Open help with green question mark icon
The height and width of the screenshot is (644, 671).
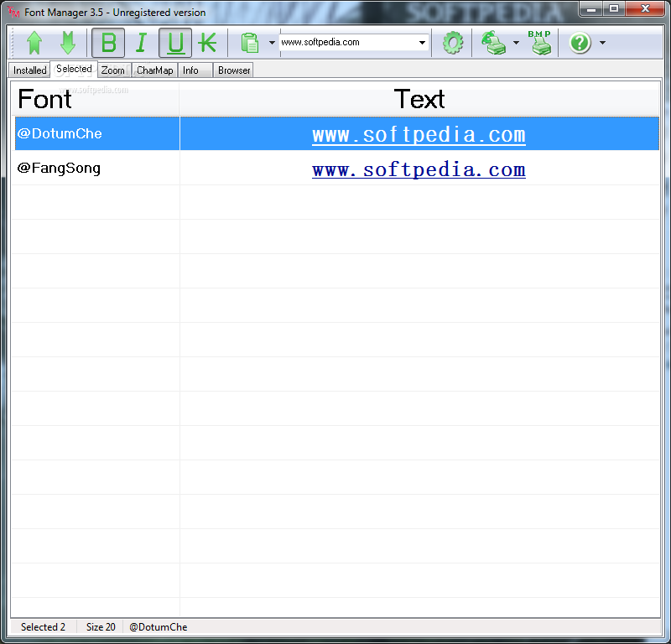(580, 43)
